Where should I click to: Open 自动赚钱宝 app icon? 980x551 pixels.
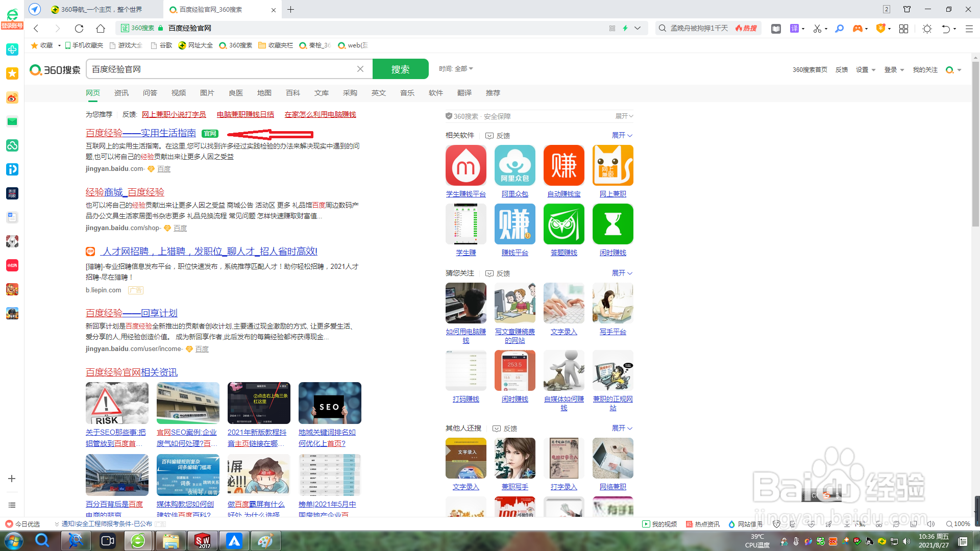(x=564, y=165)
